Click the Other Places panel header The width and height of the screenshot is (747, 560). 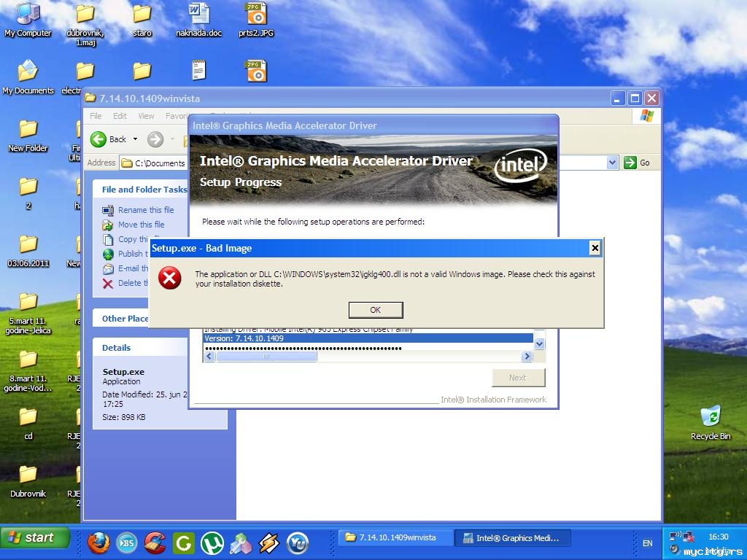pos(125,319)
